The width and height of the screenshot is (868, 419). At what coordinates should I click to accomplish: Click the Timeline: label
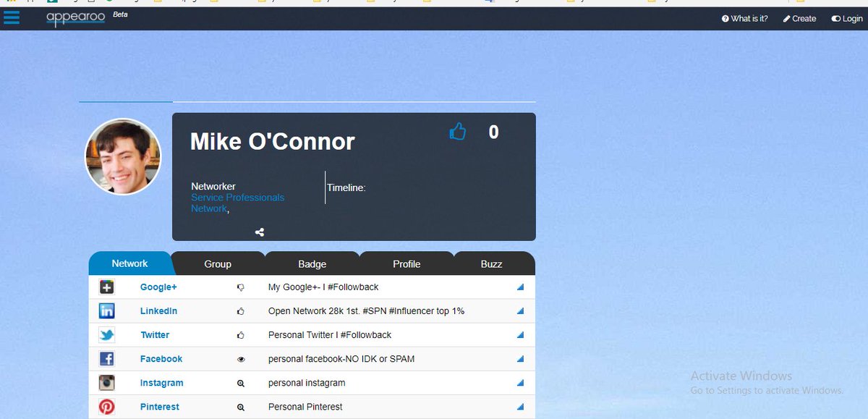346,187
